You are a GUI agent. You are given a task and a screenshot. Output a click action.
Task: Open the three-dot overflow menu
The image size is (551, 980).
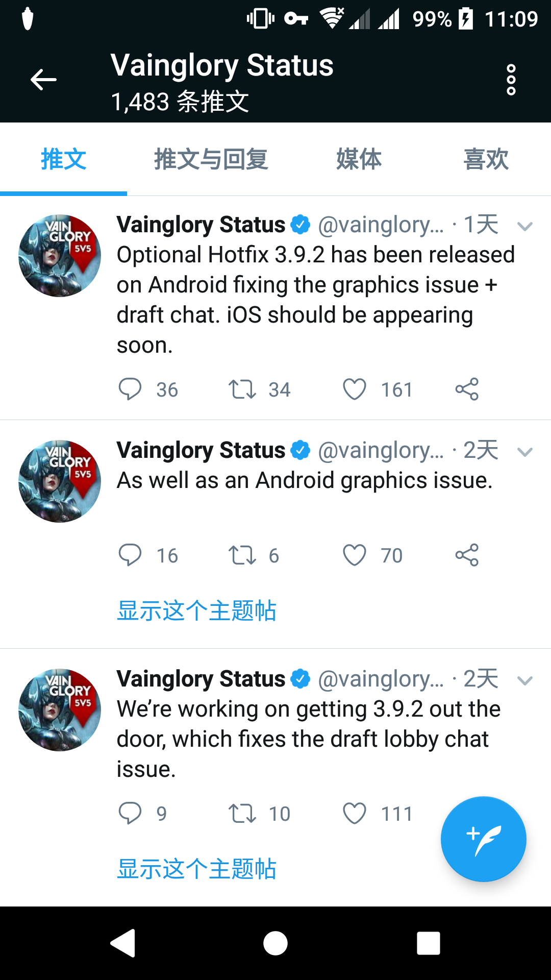tap(511, 80)
